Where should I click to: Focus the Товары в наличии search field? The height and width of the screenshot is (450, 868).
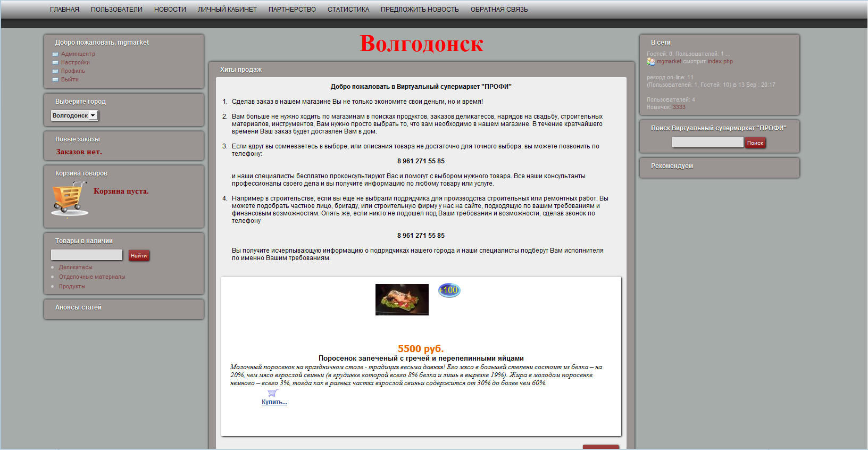pos(87,255)
